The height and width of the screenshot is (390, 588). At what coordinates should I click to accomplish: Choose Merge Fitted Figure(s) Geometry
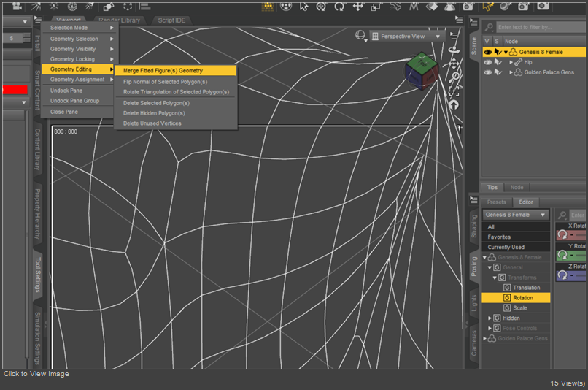[x=176, y=71]
